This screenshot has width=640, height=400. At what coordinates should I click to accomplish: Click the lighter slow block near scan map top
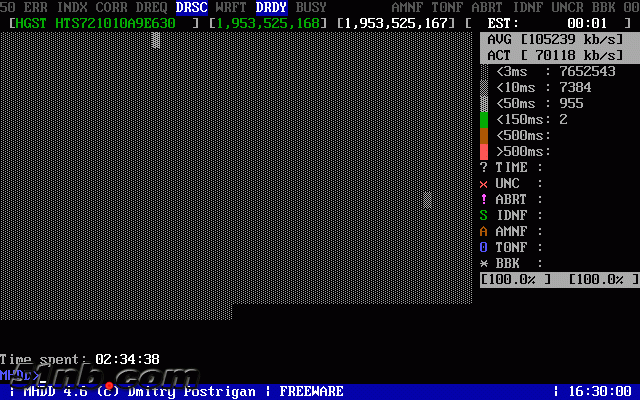point(156,40)
